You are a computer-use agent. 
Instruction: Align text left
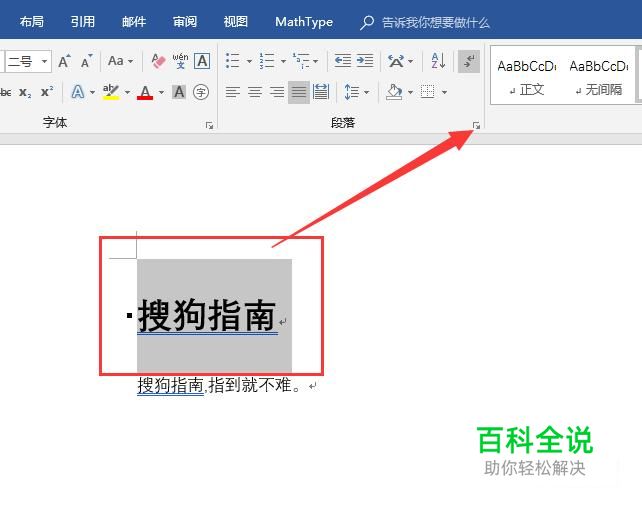pyautogui.click(x=233, y=92)
